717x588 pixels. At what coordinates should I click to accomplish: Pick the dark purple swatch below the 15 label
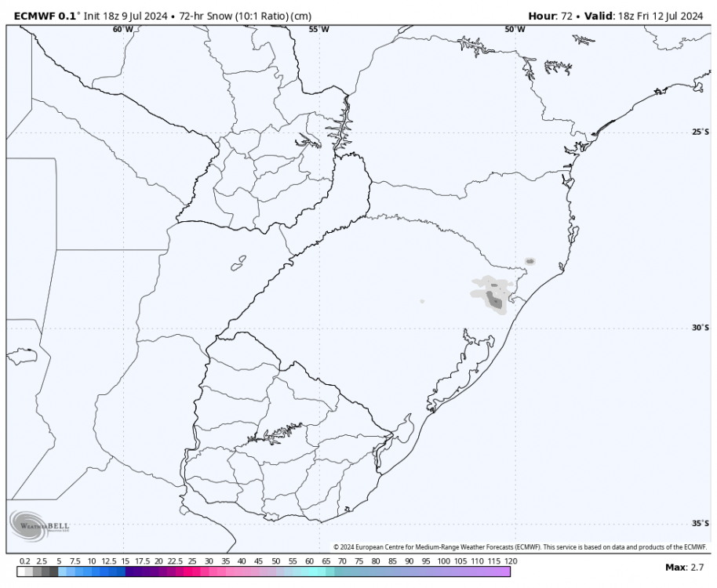pos(129,572)
